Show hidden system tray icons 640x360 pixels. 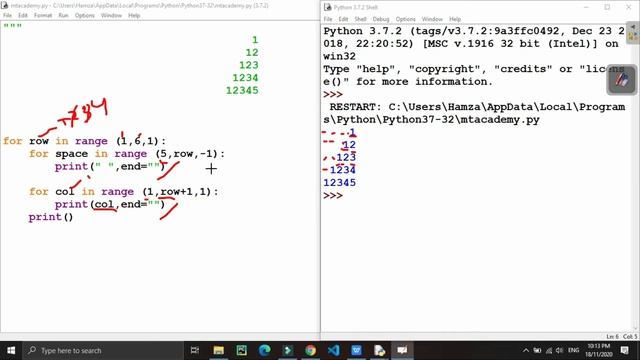[526, 350]
